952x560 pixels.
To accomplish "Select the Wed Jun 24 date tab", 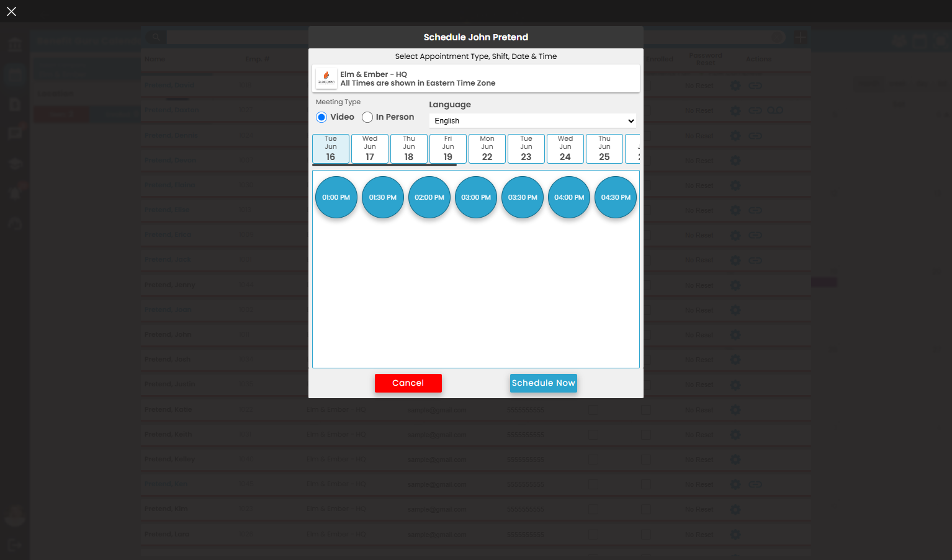I will tap(565, 149).
